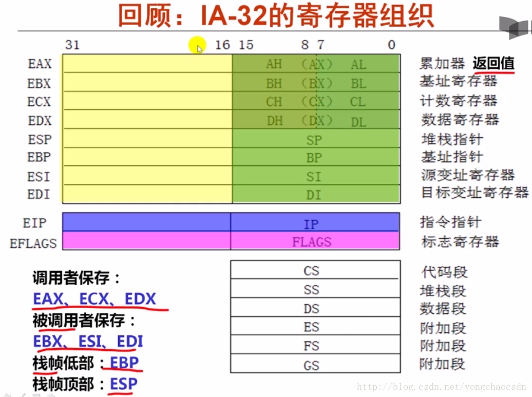Click the blue EAX、ECX、EDX caller-saved text

click(94, 299)
